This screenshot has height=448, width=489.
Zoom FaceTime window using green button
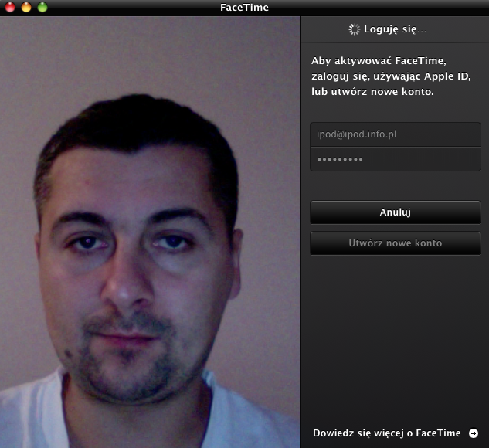[42, 7]
